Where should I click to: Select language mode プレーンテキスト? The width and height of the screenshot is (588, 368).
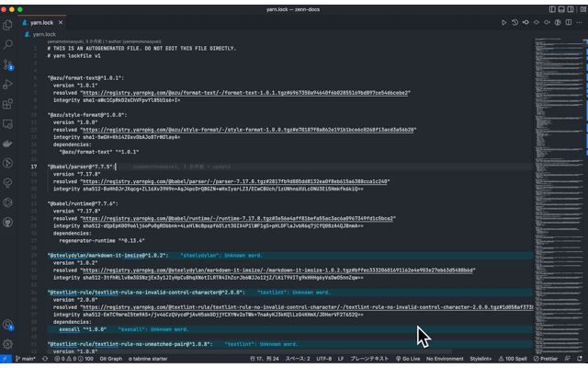369,359
